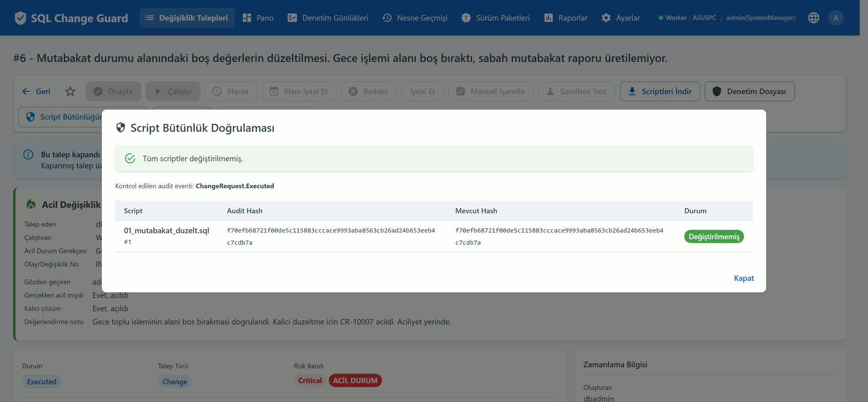
Task: Click the Reddet button
Action: click(369, 91)
